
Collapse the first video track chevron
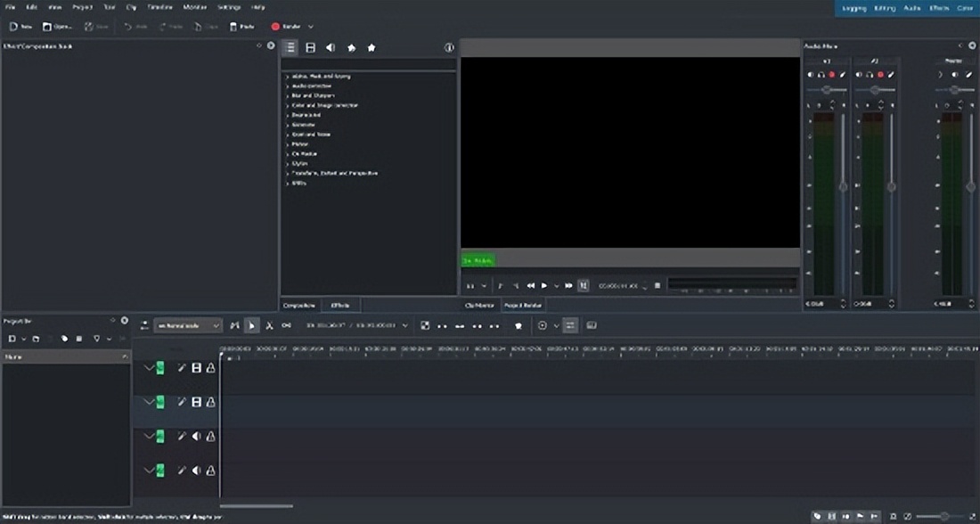tap(149, 368)
